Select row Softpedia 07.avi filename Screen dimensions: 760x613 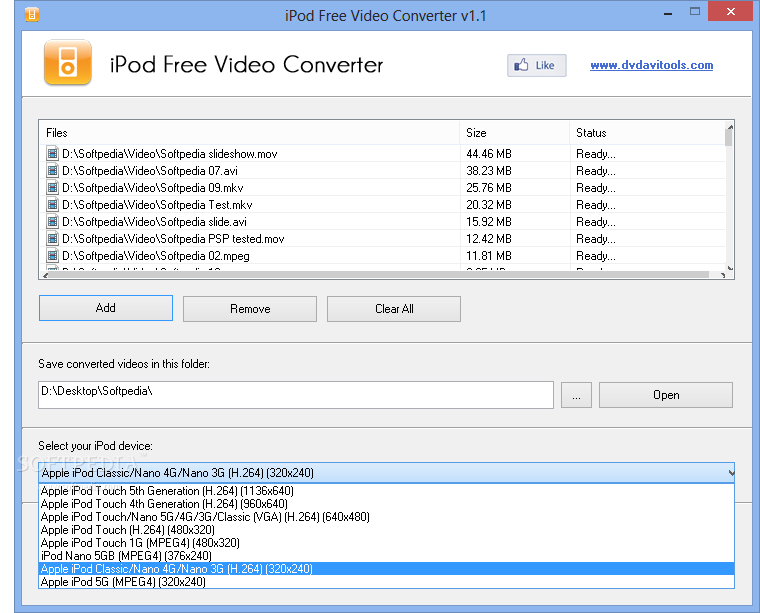150,171
